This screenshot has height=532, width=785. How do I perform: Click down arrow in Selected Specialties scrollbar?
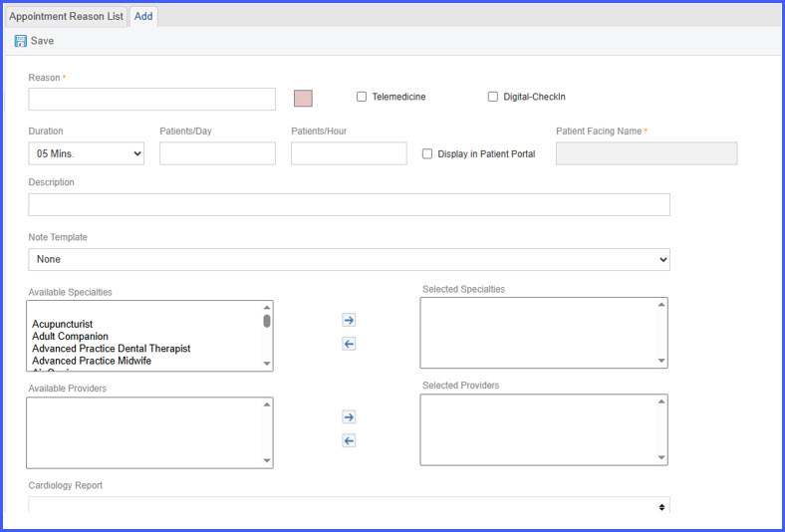point(661,361)
